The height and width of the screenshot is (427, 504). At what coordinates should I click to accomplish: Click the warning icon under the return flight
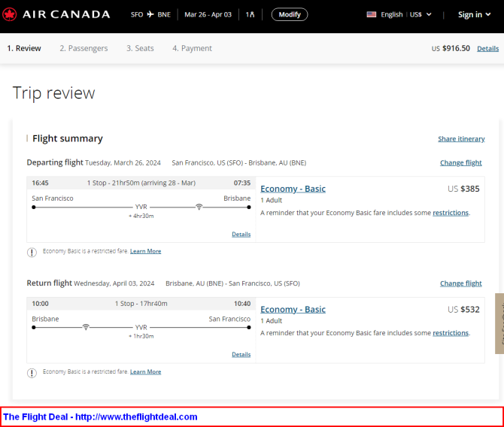click(x=32, y=373)
